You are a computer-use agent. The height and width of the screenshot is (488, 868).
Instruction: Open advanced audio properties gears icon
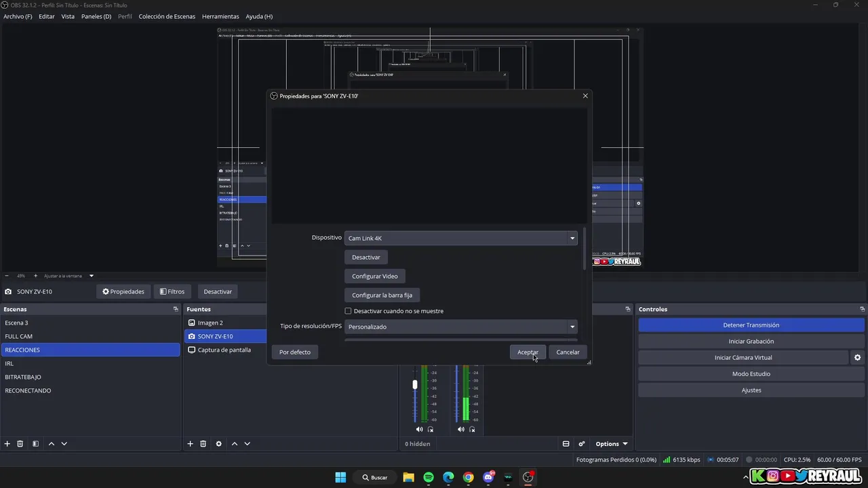581,444
